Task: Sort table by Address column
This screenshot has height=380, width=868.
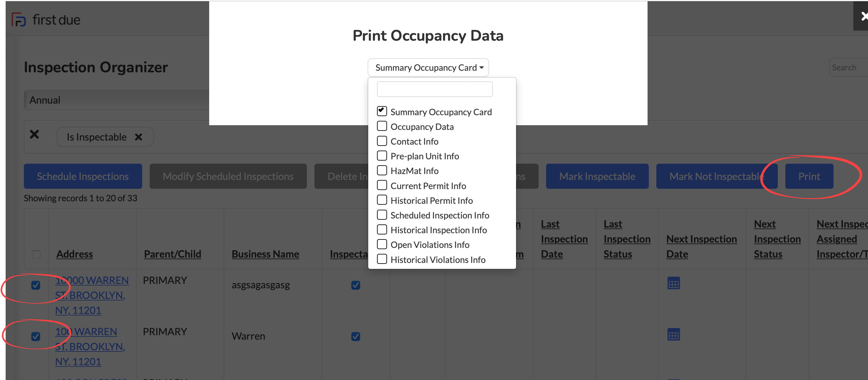Action: pos(75,254)
